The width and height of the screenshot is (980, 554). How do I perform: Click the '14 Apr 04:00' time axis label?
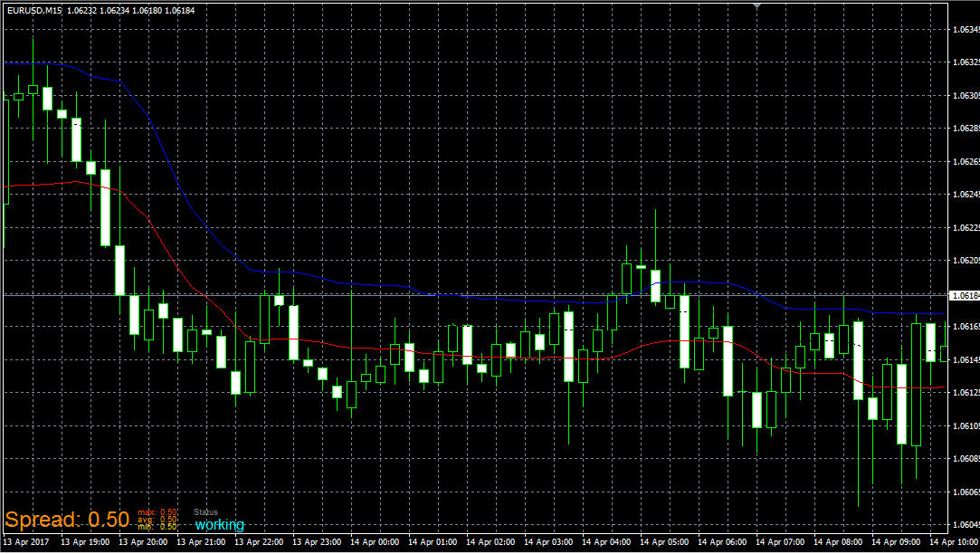(606, 542)
